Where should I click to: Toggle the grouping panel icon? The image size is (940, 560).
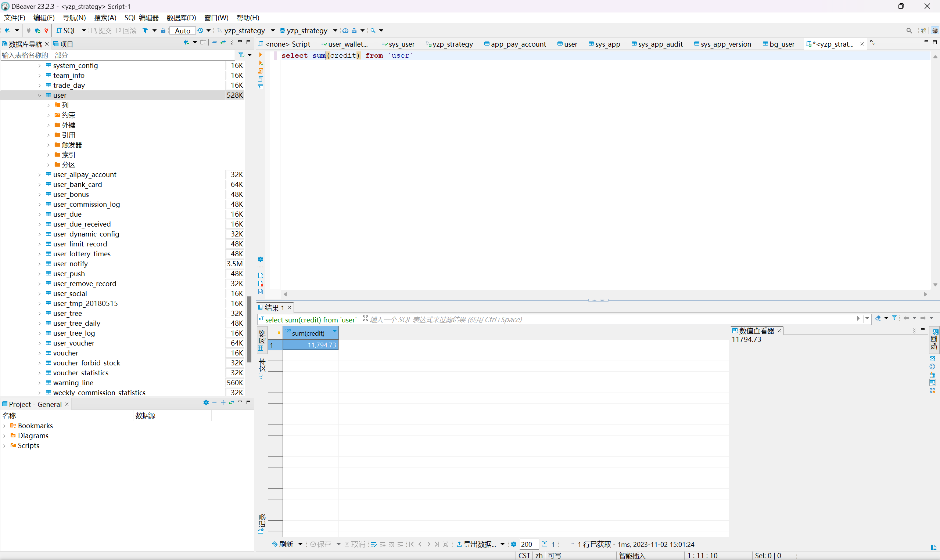click(x=932, y=375)
